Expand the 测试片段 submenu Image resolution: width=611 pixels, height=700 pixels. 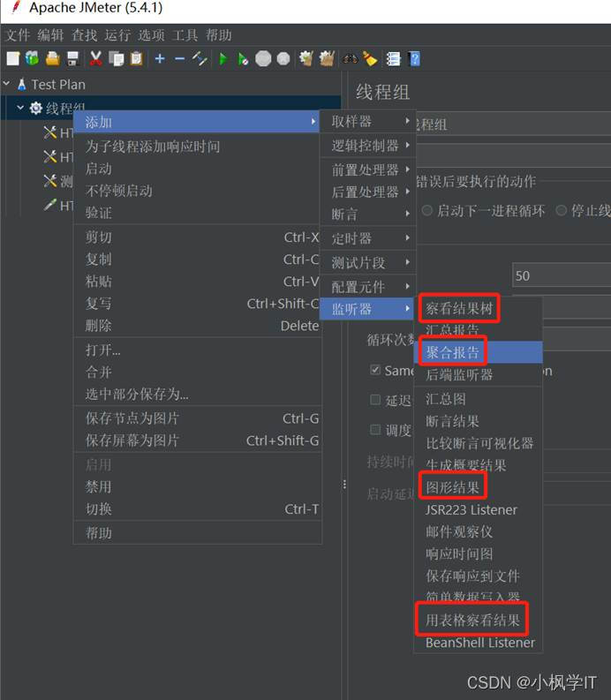[368, 262]
